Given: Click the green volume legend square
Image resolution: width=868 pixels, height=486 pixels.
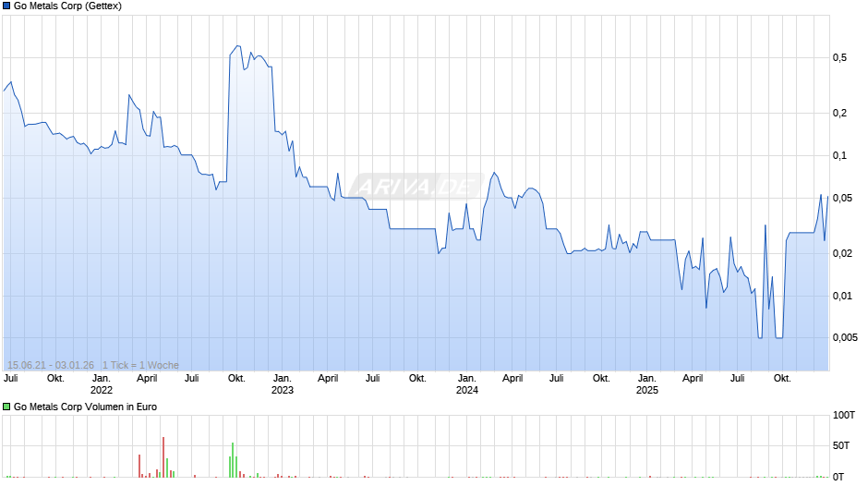Looking at the screenshot, I should tap(6, 407).
